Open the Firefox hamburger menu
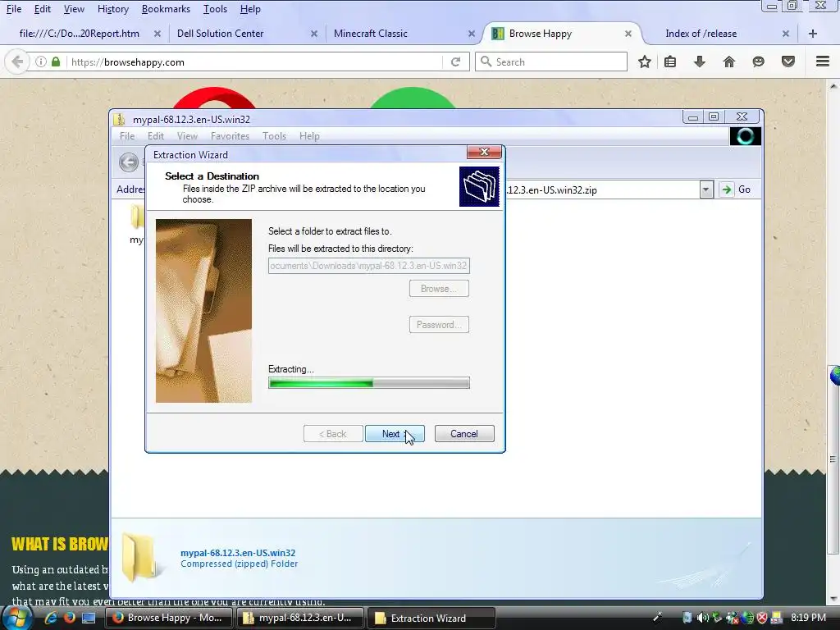The height and width of the screenshot is (630, 840). tap(822, 62)
